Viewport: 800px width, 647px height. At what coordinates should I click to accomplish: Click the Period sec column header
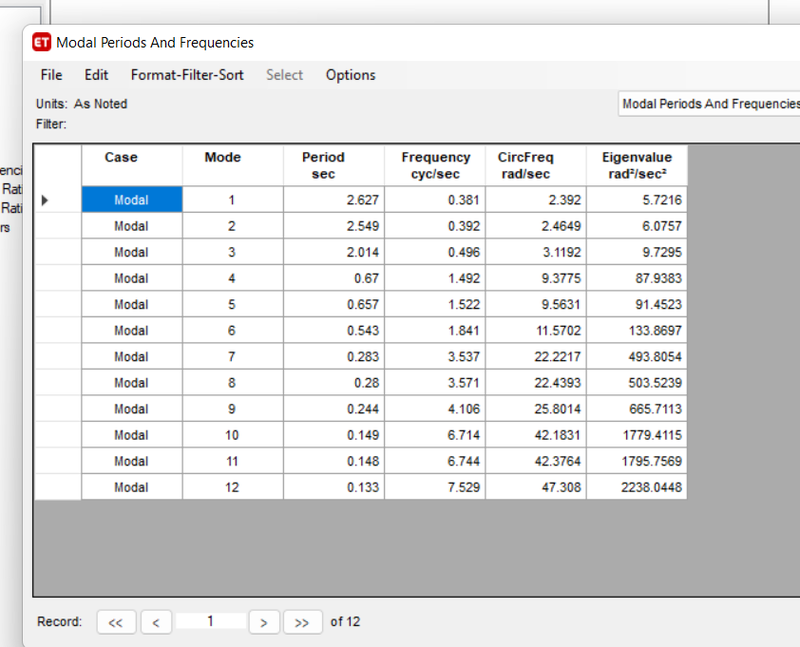pos(334,165)
